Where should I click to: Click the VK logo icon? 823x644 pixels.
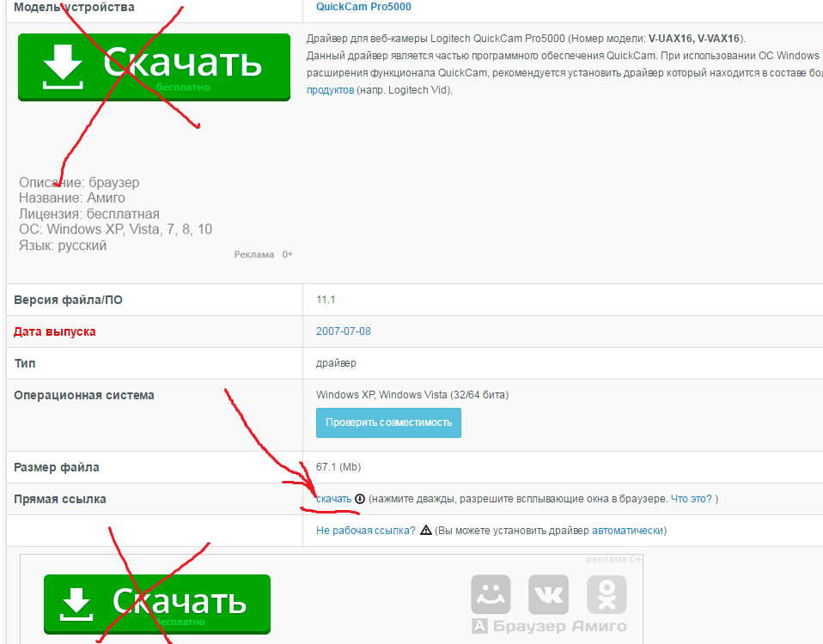click(548, 594)
